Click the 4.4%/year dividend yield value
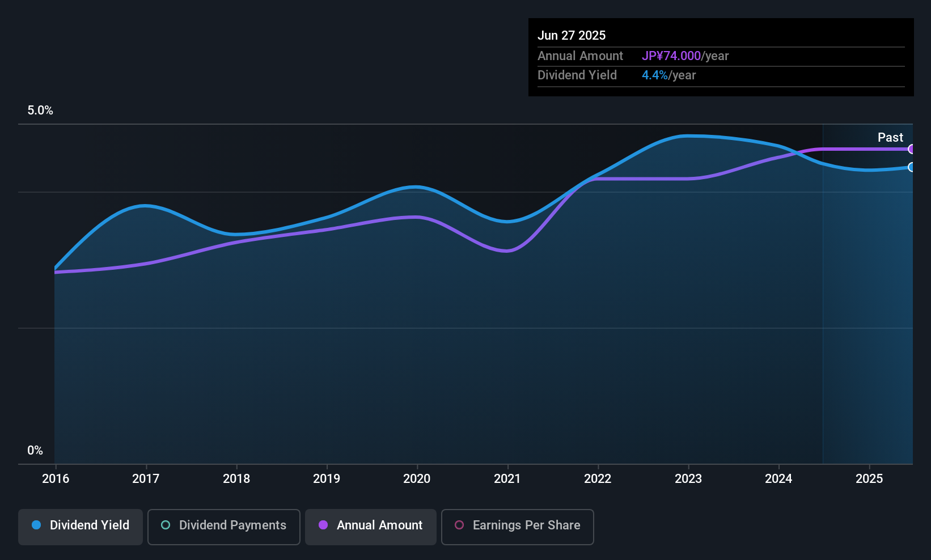Image resolution: width=931 pixels, height=560 pixels. (668, 75)
